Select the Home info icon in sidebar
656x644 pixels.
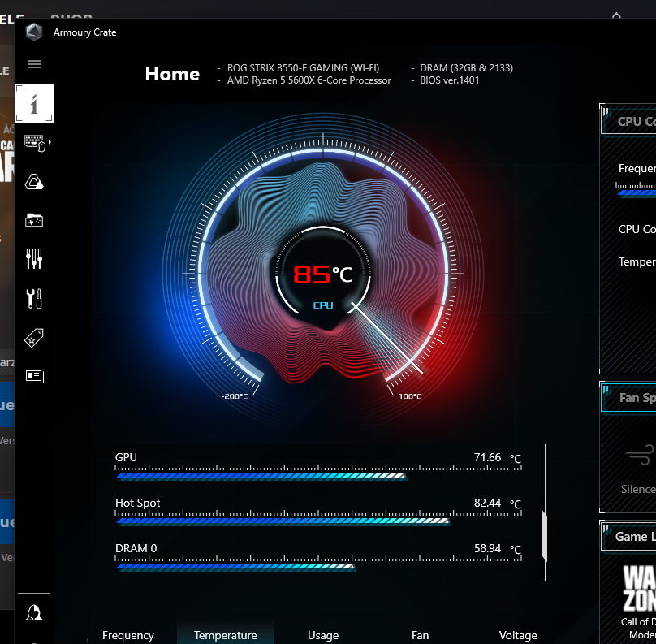click(34, 103)
